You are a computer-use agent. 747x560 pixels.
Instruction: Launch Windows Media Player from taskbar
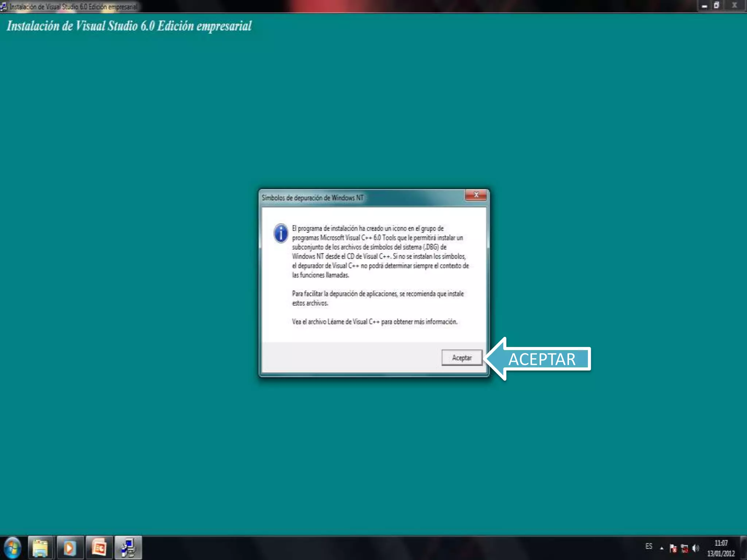point(70,548)
